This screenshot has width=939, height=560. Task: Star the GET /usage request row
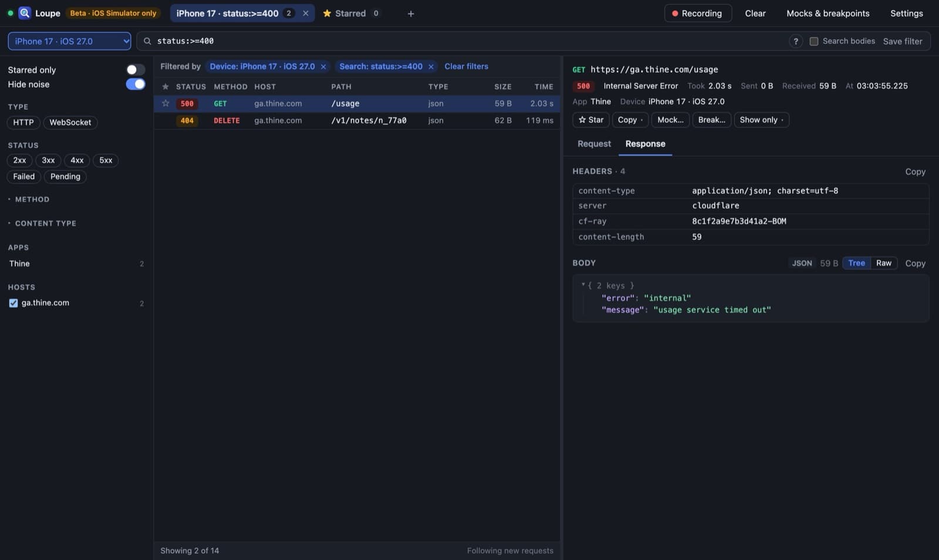pos(165,103)
